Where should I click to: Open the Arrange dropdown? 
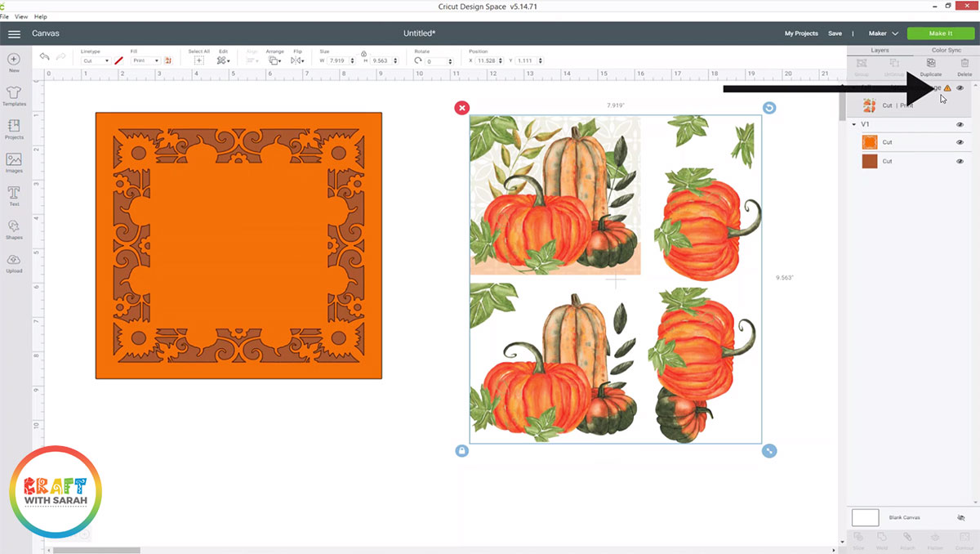[x=274, y=60]
